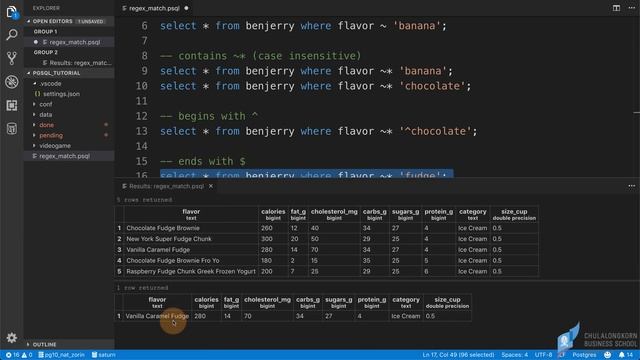Click the GROUP 2 label
Viewport: 640px width, 360px height.
(45, 53)
